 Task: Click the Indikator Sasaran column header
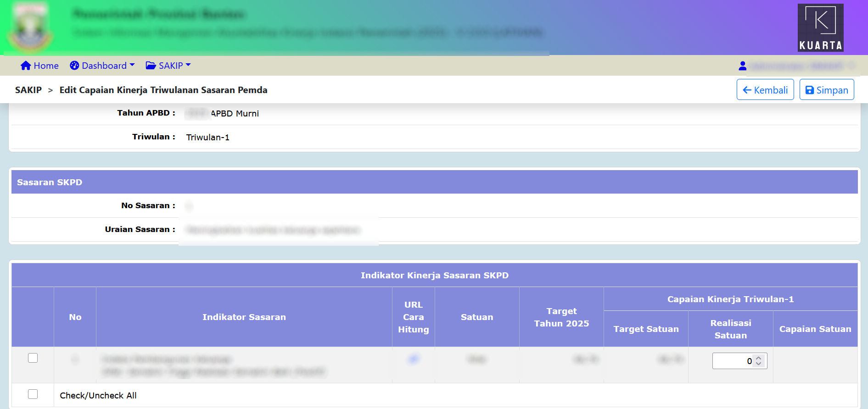244,317
